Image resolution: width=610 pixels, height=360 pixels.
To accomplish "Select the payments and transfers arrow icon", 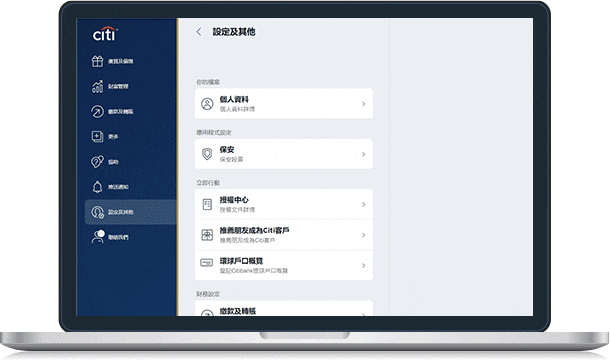I will pos(97,111).
